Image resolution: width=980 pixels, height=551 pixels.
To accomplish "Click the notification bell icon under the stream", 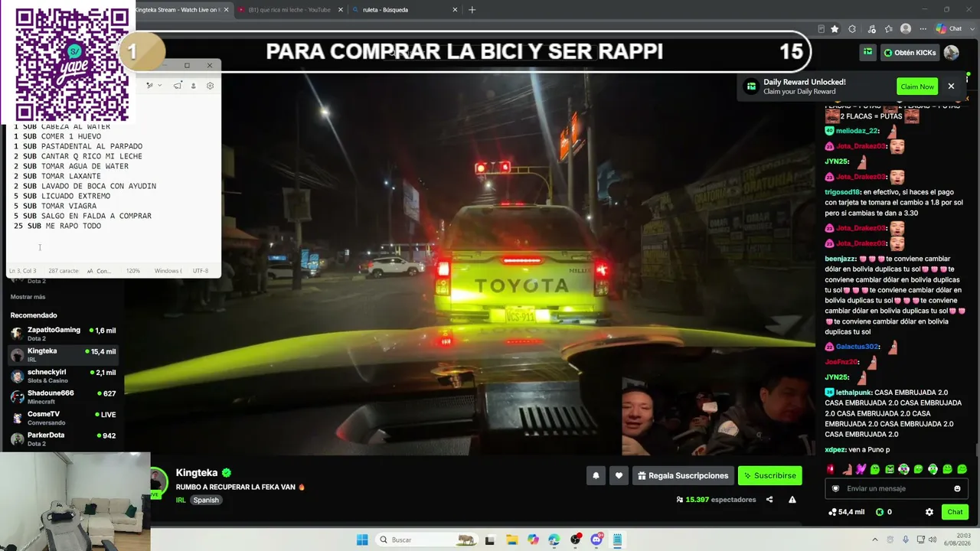I will pyautogui.click(x=596, y=475).
